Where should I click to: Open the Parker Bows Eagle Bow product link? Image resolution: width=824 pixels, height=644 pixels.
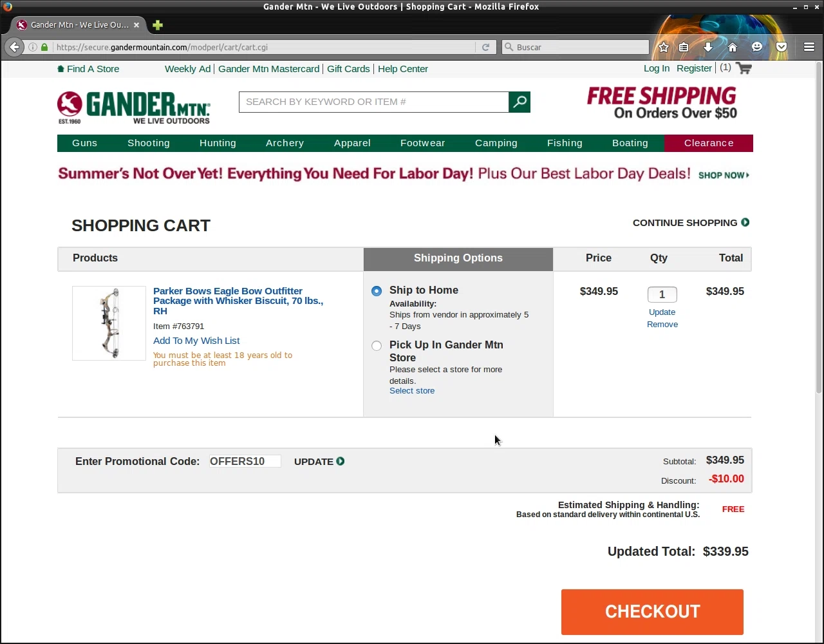(x=238, y=301)
